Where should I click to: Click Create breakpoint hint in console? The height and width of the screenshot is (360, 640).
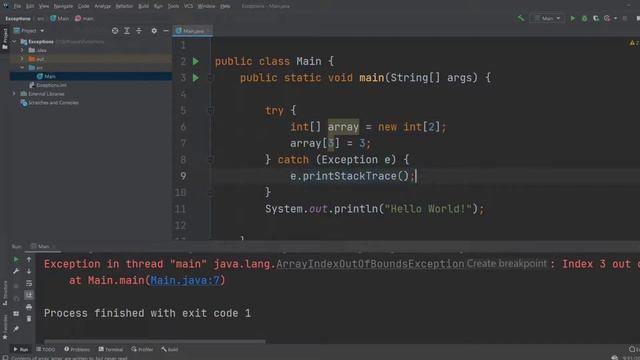(x=506, y=264)
